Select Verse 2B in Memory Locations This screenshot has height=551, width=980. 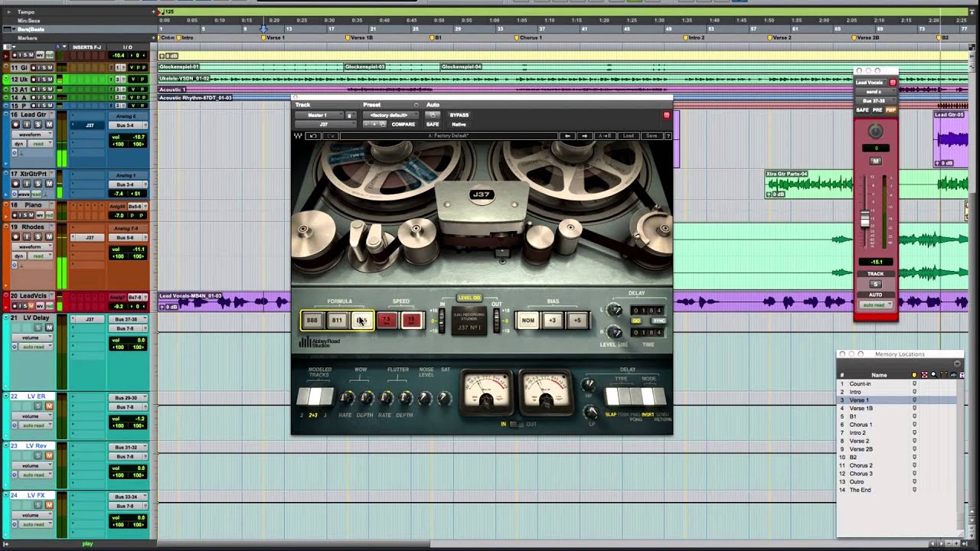[861, 449]
